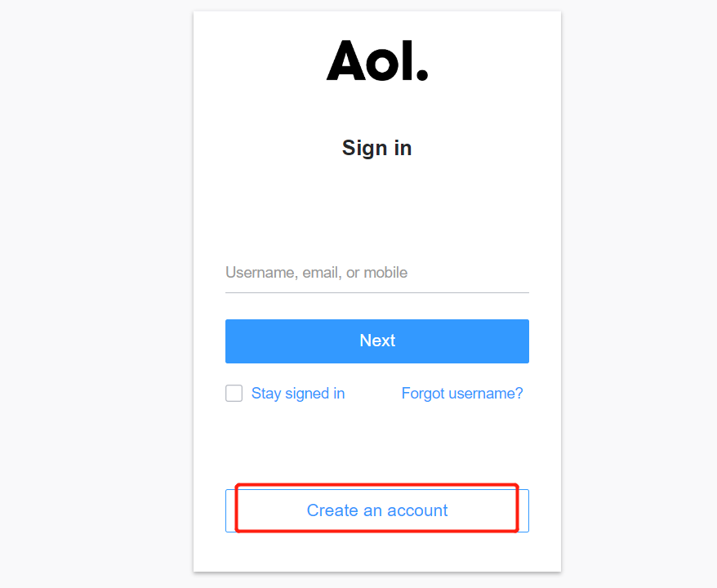Click the empty square box beside Stay signed in
The height and width of the screenshot is (588, 717).
coord(234,394)
